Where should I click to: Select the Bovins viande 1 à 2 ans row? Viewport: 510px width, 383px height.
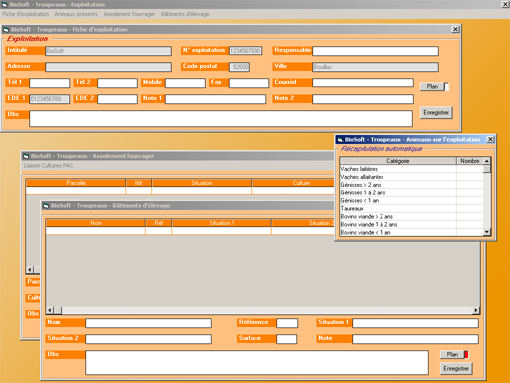411,225
